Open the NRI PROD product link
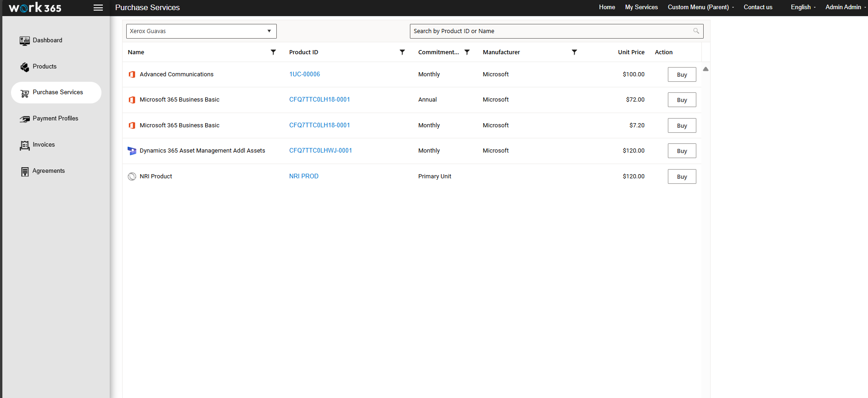868x398 pixels. pyautogui.click(x=303, y=176)
